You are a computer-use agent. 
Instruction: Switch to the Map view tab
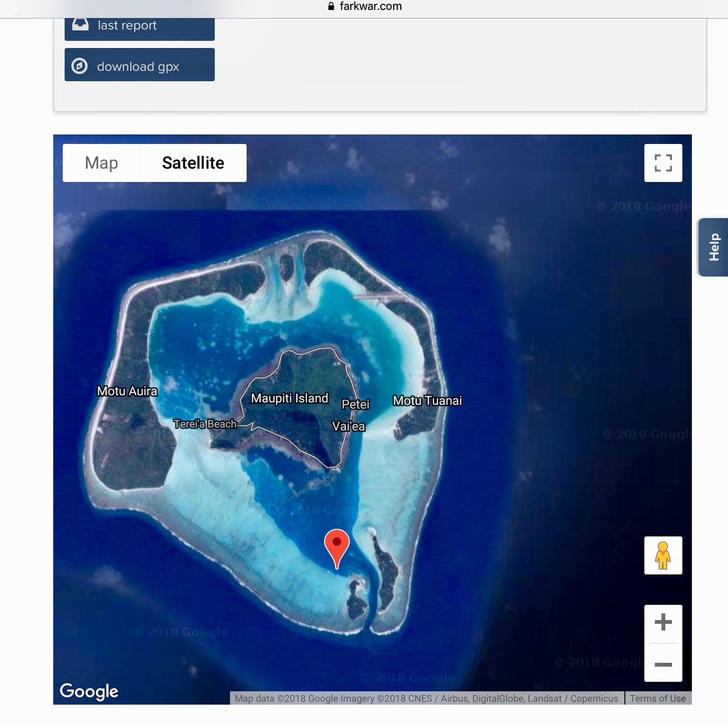[101, 163]
